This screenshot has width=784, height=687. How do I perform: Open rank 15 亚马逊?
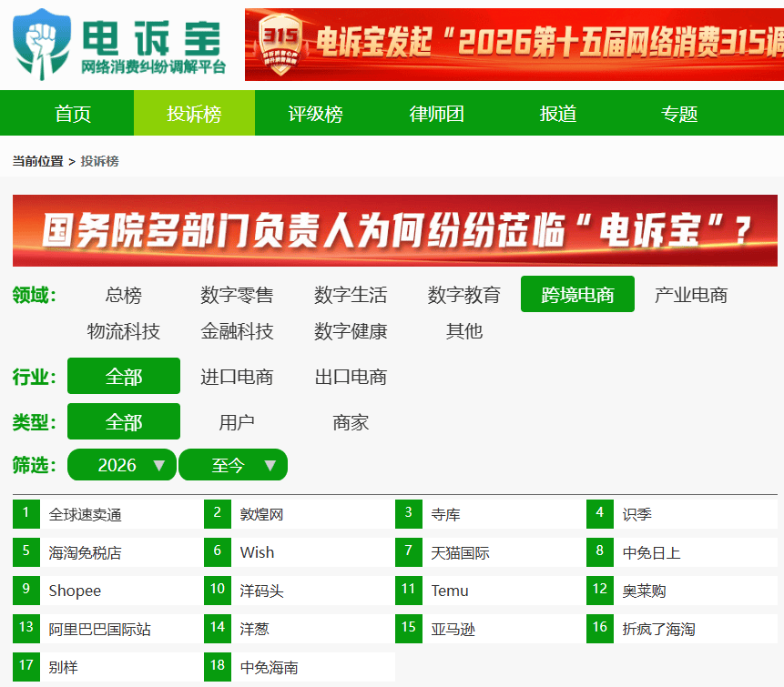click(491, 629)
